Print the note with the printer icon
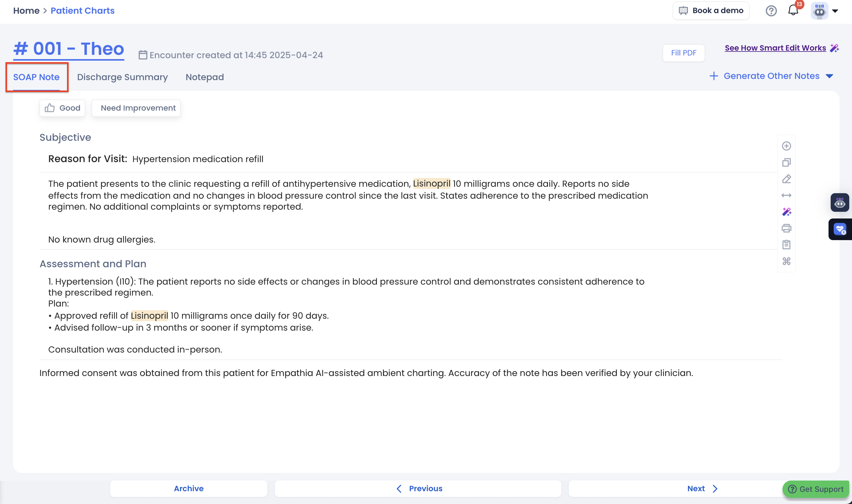Image resolution: width=852 pixels, height=504 pixels. point(786,228)
